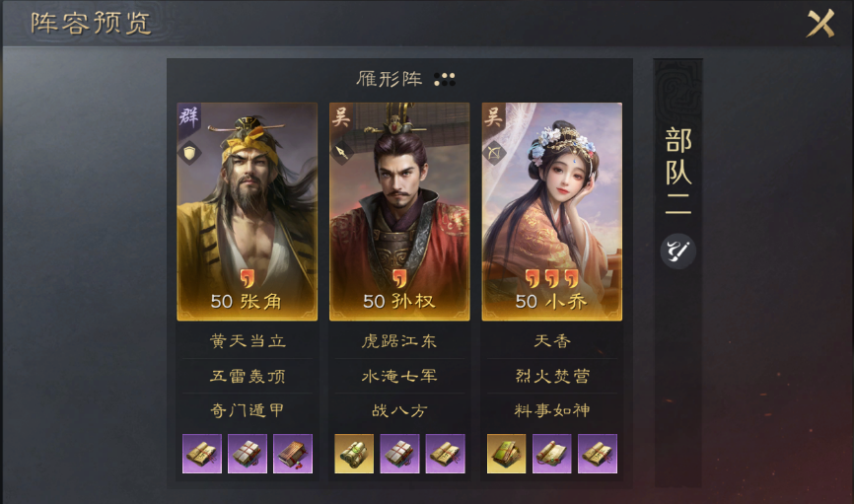This screenshot has width=854, height=504.
Task: Select the 部队二 team tab
Action: [x=678, y=171]
